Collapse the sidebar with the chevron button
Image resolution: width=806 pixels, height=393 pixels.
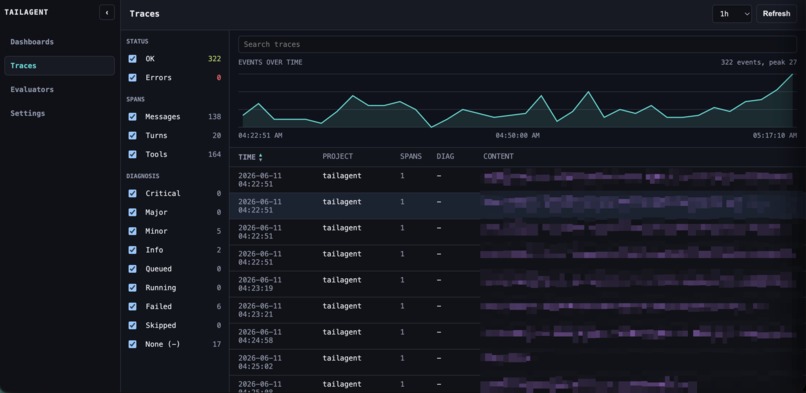pyautogui.click(x=107, y=13)
